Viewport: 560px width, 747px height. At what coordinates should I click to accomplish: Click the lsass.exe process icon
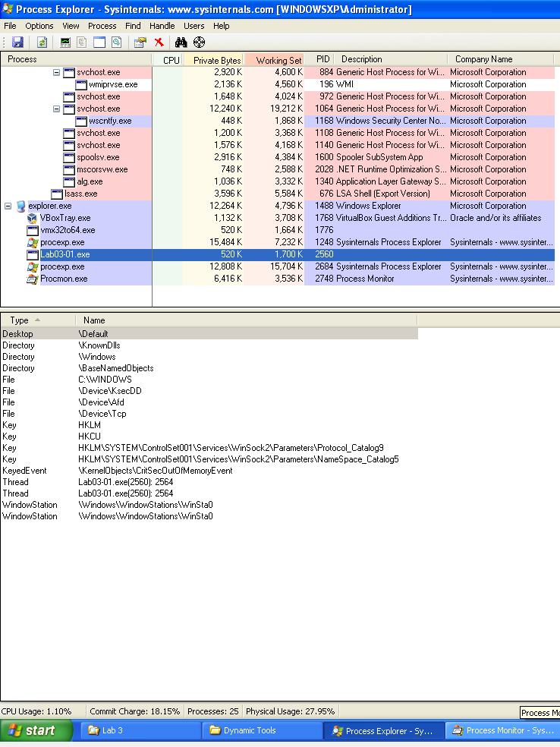(57, 194)
